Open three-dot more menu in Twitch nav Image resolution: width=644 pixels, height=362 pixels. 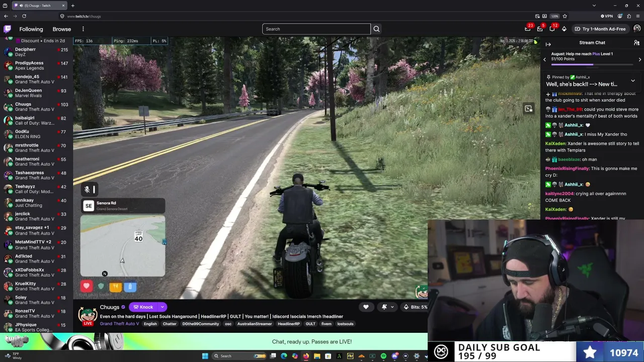[83, 29]
